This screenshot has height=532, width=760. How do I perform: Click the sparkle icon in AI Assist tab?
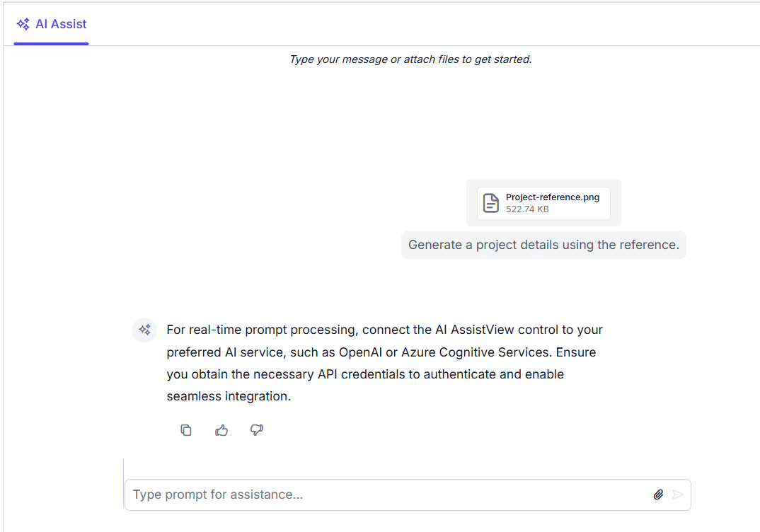click(23, 24)
